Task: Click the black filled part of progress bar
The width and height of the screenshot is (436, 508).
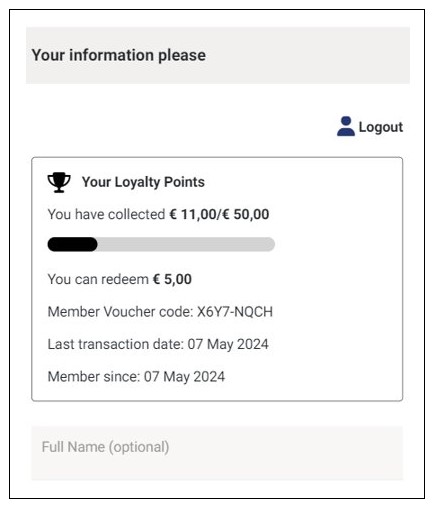Action: pyautogui.click(x=72, y=244)
